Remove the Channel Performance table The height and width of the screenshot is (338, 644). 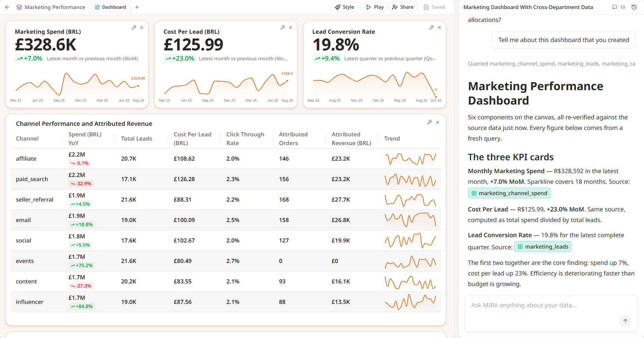438,122
